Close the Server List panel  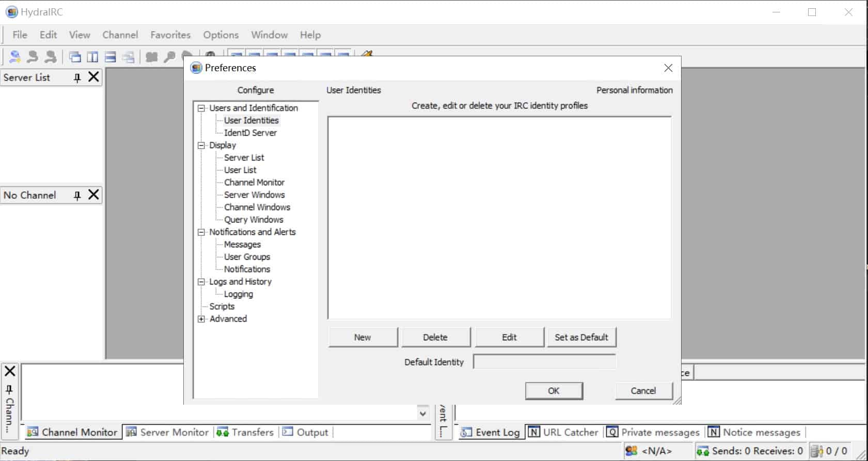[93, 77]
